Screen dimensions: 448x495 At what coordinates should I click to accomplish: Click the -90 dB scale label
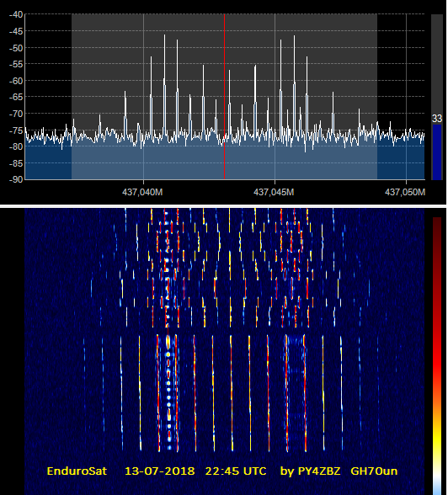pos(16,179)
